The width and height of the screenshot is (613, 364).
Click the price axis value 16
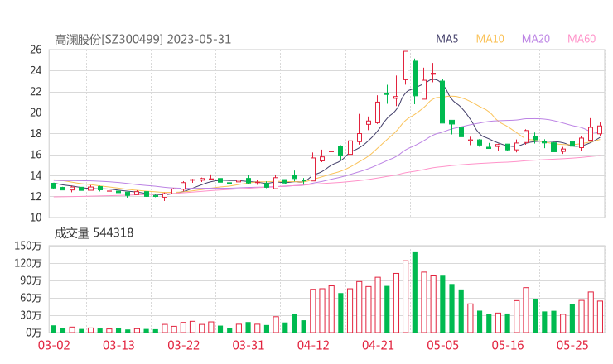36,155
